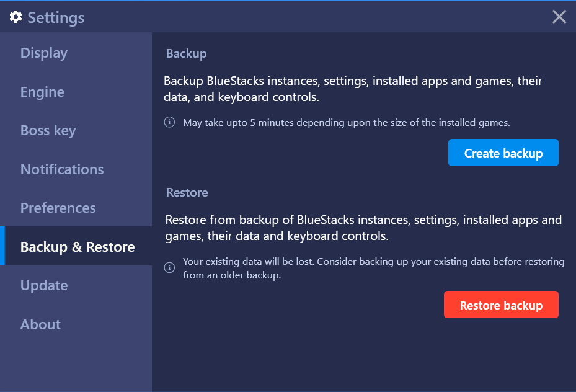Open the Notifications tab

76,169
